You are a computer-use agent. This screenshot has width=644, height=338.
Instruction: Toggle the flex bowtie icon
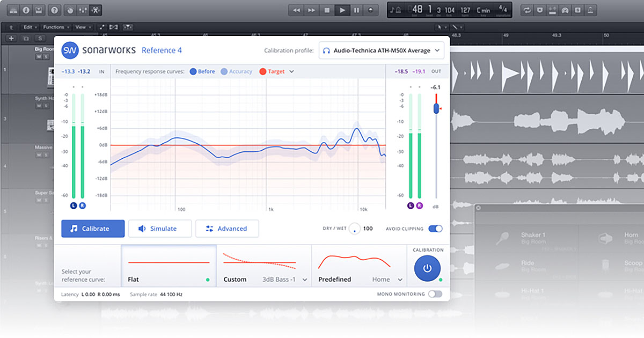click(114, 27)
